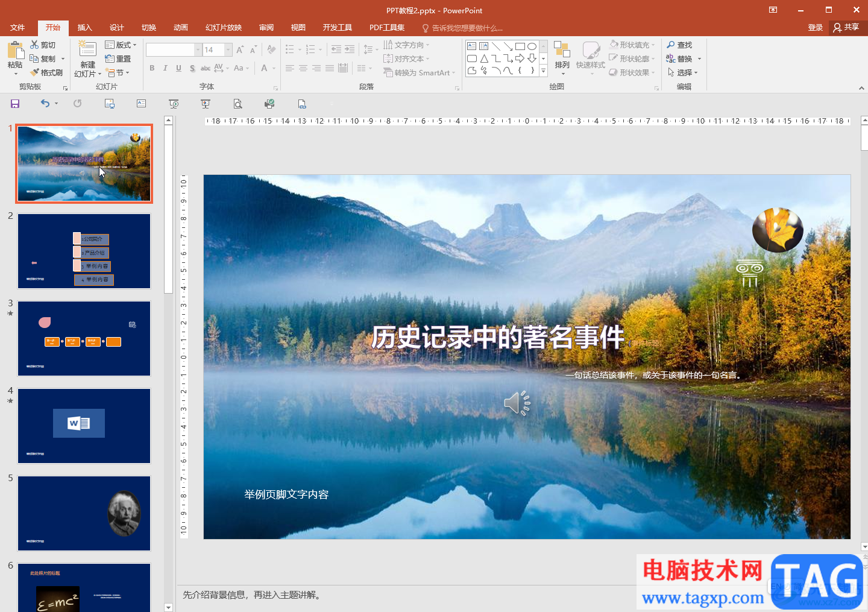Expand the shapes gallery more arrow
This screenshot has height=612, width=868.
[543, 71]
